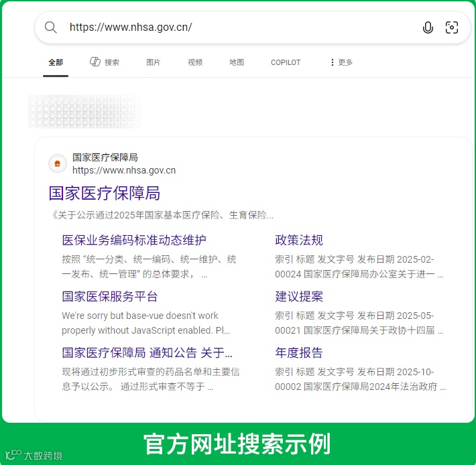Open visual search camera icon

(451, 27)
